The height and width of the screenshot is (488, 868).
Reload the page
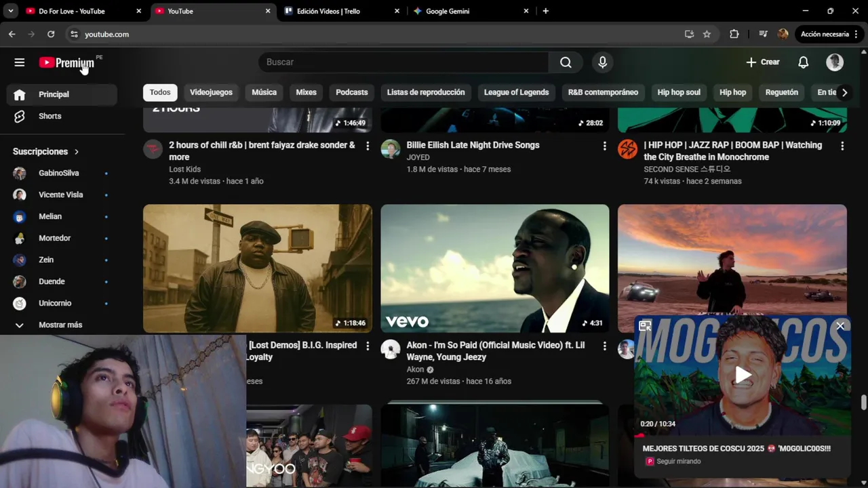click(51, 34)
